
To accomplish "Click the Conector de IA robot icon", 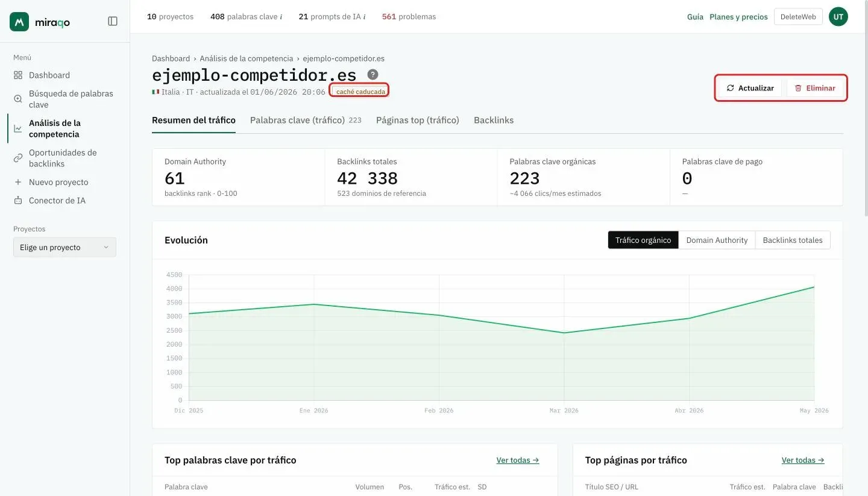I will pyautogui.click(x=18, y=200).
